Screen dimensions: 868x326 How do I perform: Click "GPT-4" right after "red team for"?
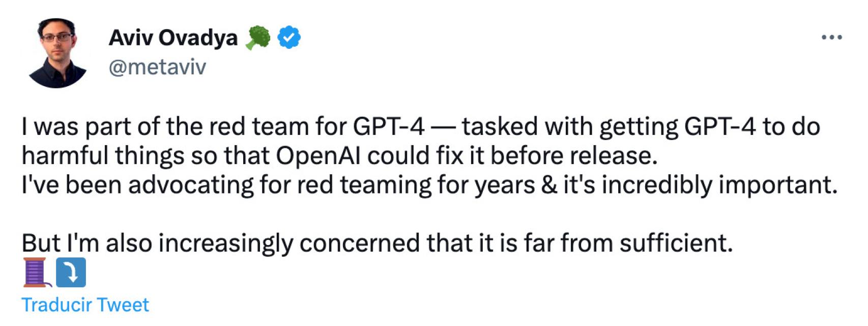pyautogui.click(x=388, y=127)
